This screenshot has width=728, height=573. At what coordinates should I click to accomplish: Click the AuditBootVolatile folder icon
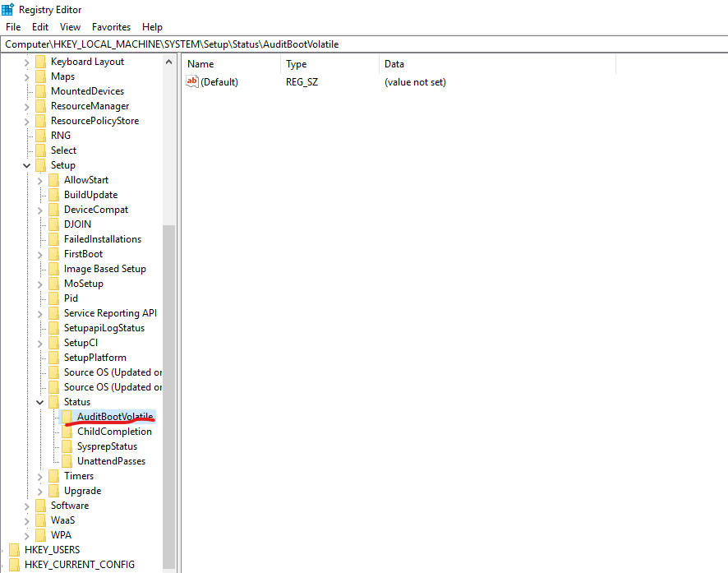67,417
